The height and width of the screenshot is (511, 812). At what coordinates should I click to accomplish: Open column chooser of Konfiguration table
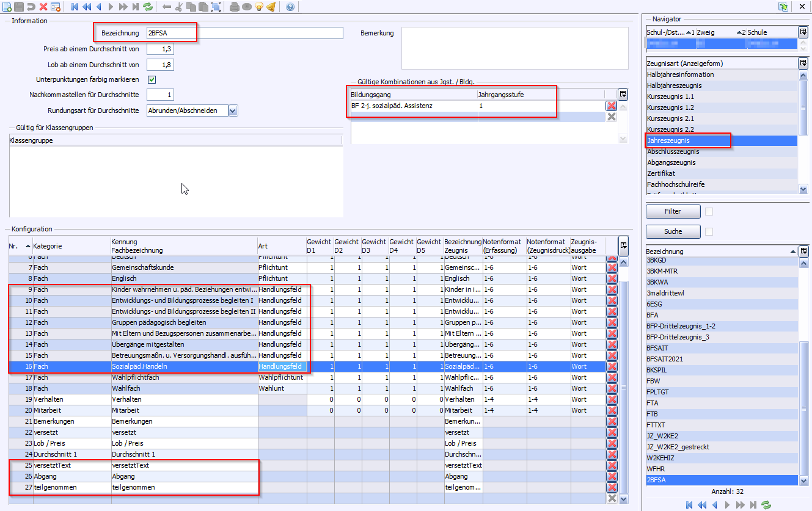623,245
